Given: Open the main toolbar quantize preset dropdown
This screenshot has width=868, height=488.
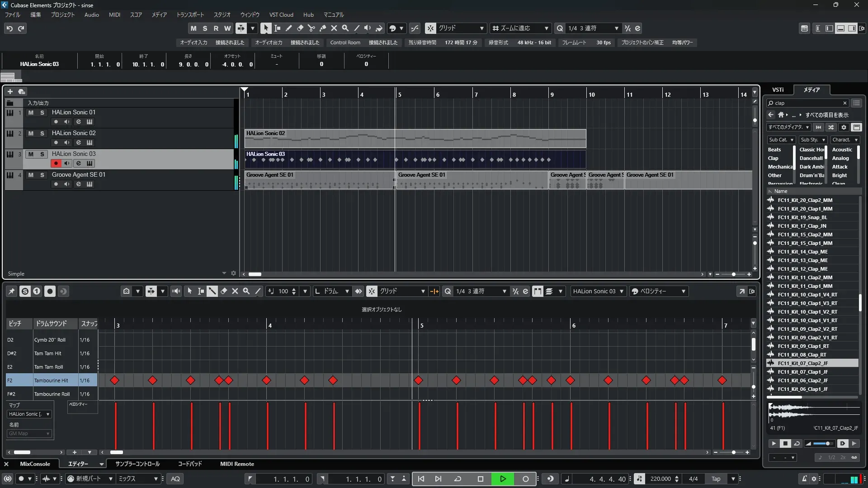Looking at the screenshot, I should click(x=616, y=28).
